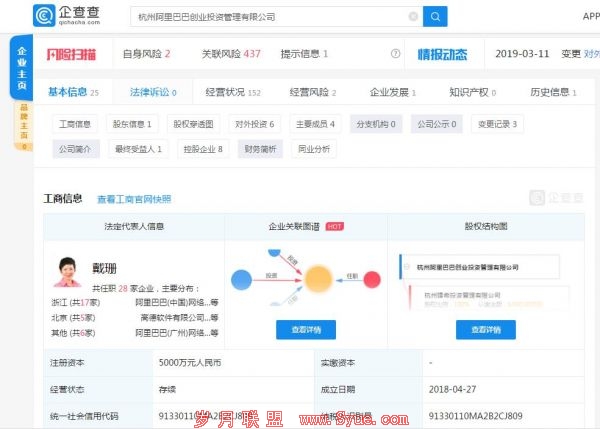
Task: Click the blue search magnifier button
Action: pyautogui.click(x=435, y=16)
